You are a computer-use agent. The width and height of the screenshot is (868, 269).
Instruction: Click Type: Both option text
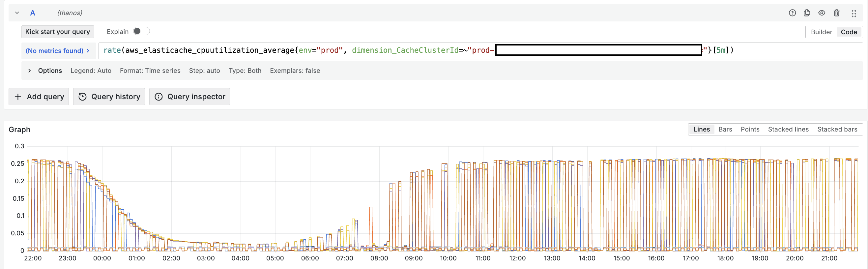245,71
